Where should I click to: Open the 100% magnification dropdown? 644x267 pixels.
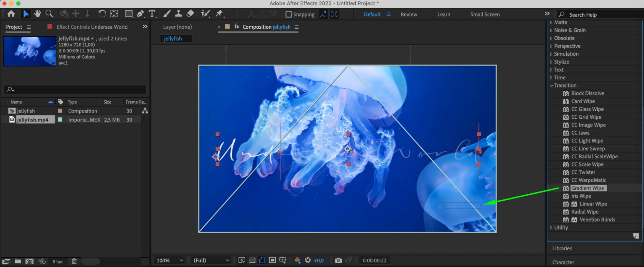170,260
